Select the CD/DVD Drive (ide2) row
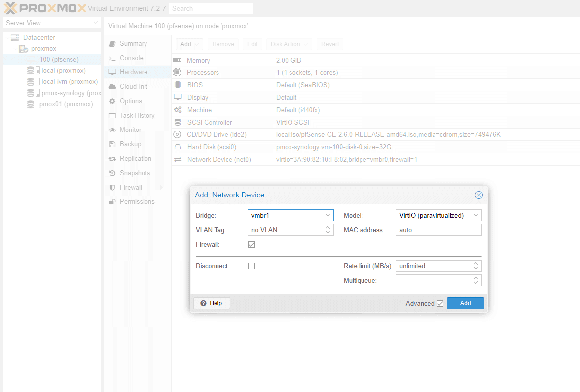The image size is (580, 392). pos(376,134)
